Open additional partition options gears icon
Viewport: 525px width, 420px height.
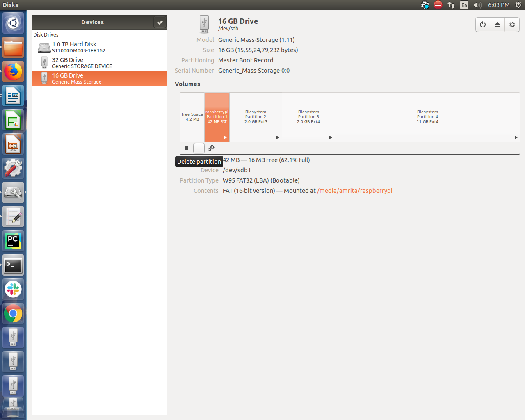[211, 148]
